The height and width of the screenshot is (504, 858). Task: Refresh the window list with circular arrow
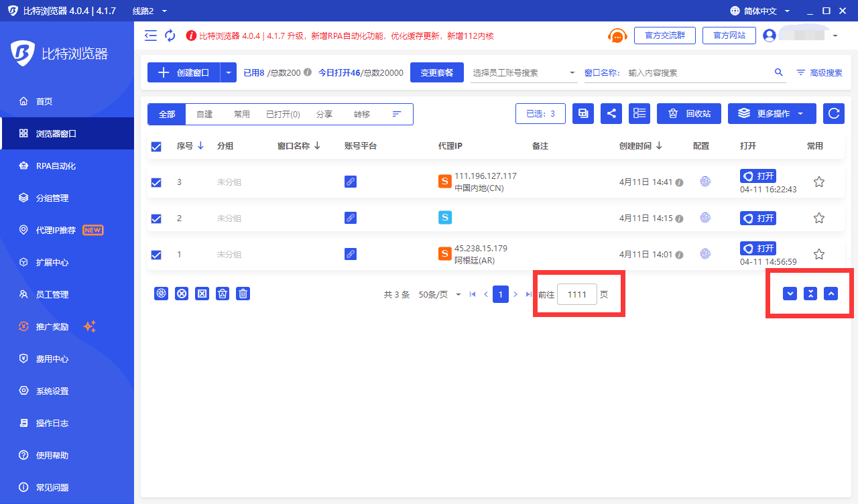834,113
